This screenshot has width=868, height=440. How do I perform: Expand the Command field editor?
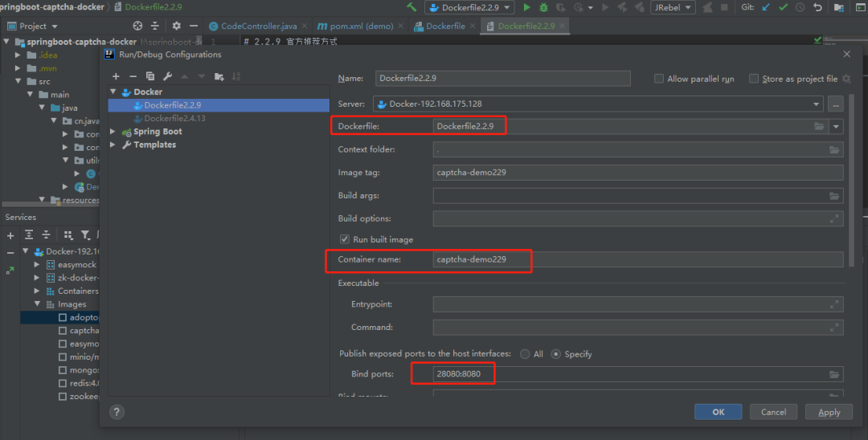[x=834, y=328]
